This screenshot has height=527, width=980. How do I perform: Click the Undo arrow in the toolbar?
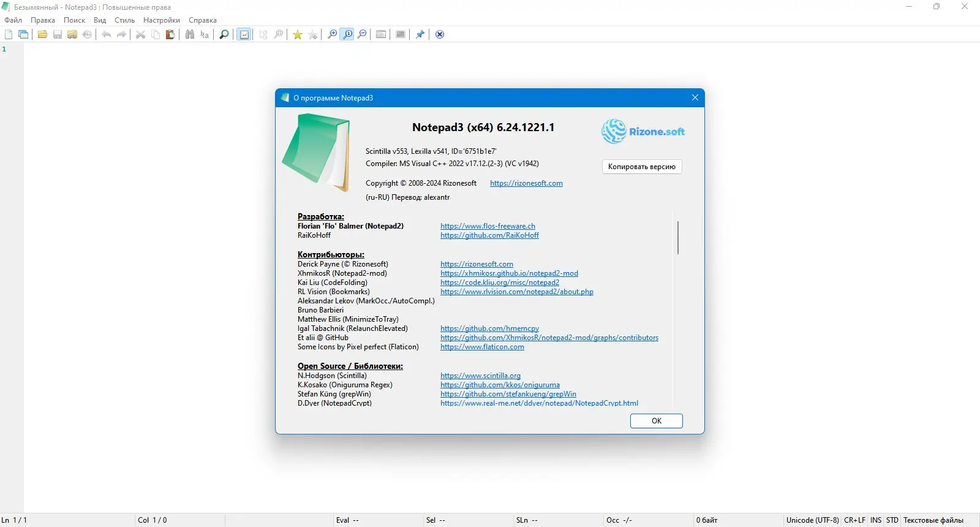(107, 34)
